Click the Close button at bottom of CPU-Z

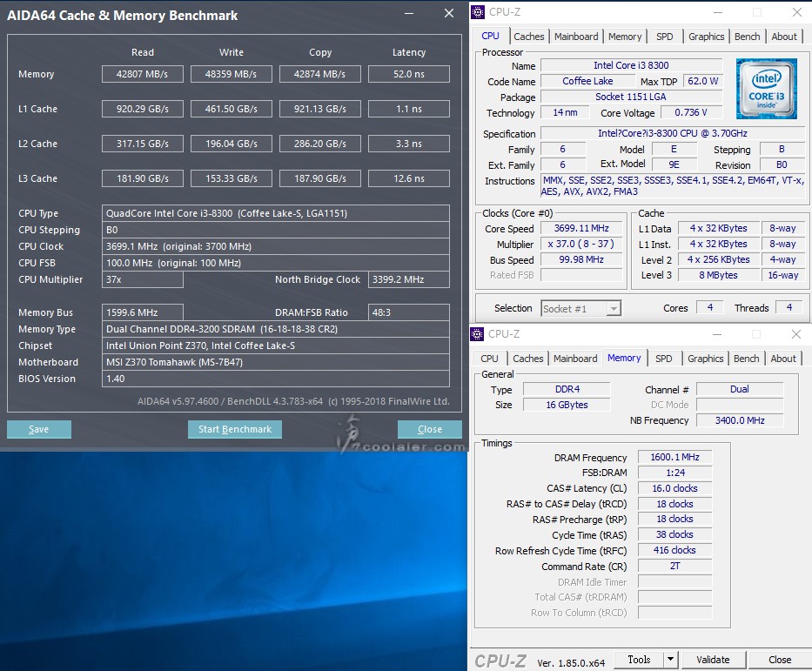[780, 659]
